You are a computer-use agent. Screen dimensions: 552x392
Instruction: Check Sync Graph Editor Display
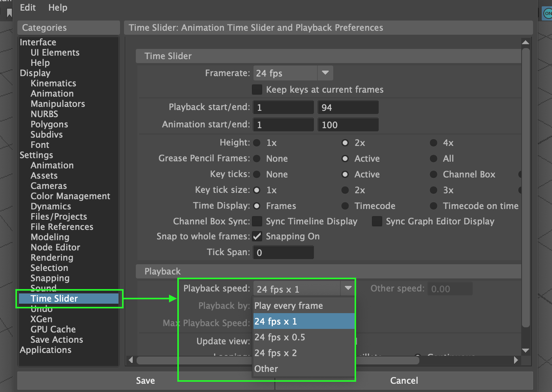(x=377, y=221)
